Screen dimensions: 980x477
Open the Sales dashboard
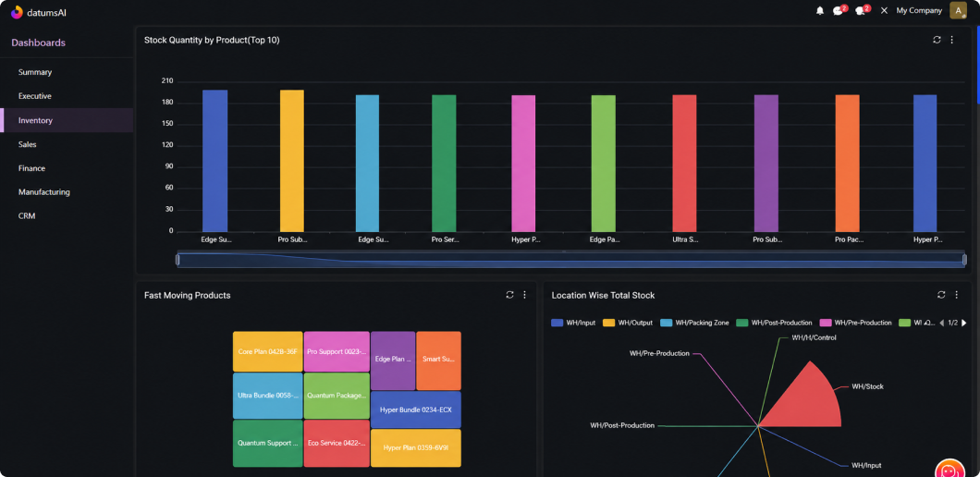(67, 144)
